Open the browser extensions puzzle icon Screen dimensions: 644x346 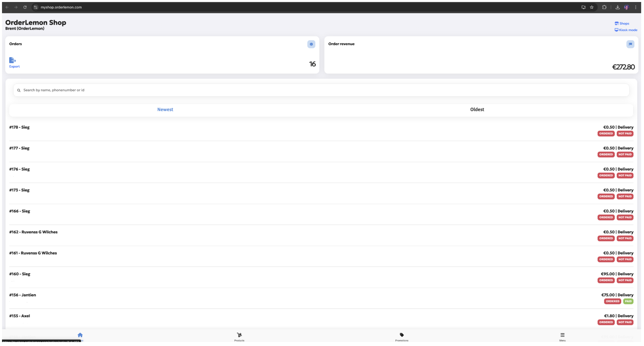(604, 7)
